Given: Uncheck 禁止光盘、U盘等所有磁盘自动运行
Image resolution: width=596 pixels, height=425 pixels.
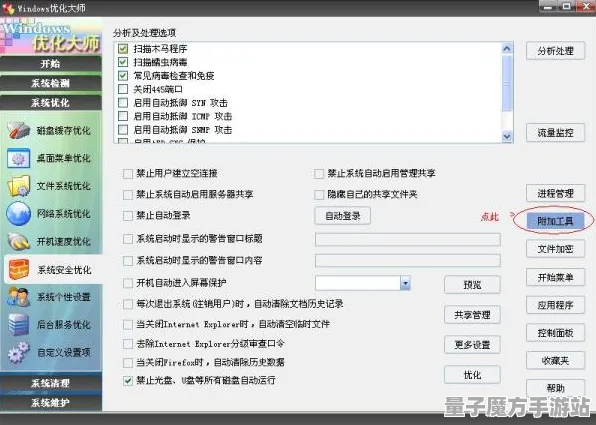Looking at the screenshot, I should [128, 381].
